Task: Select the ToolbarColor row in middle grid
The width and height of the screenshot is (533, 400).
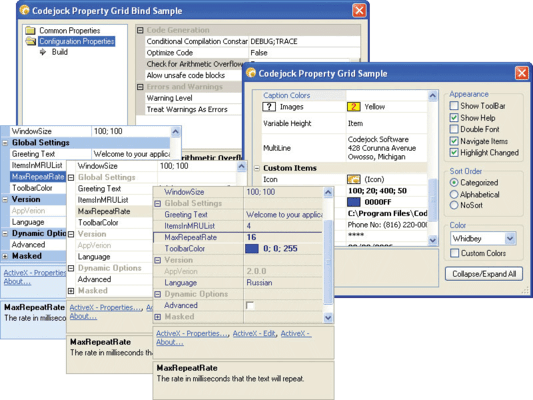Action: 115,223
